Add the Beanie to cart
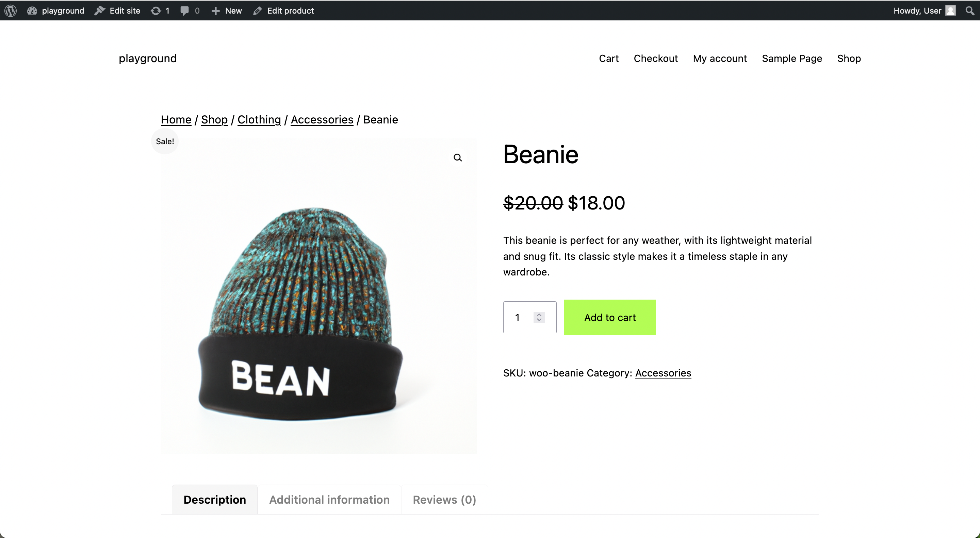Viewport: 980px width, 538px height. coord(610,318)
